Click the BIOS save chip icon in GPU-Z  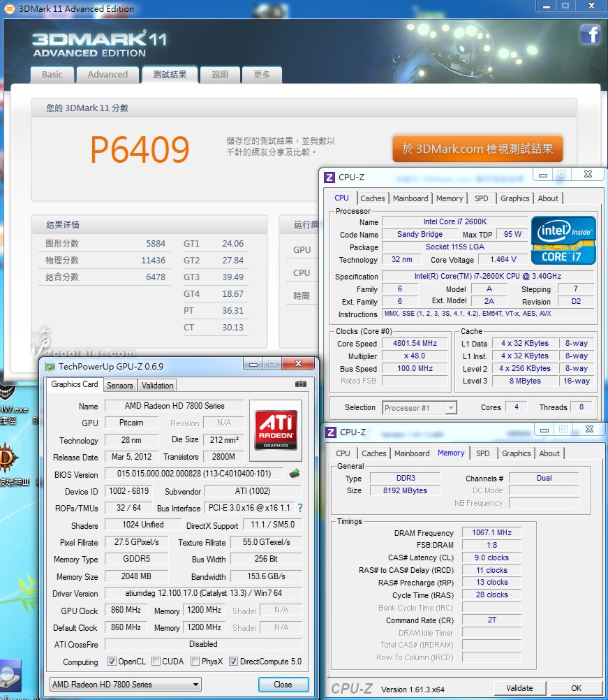tap(295, 474)
